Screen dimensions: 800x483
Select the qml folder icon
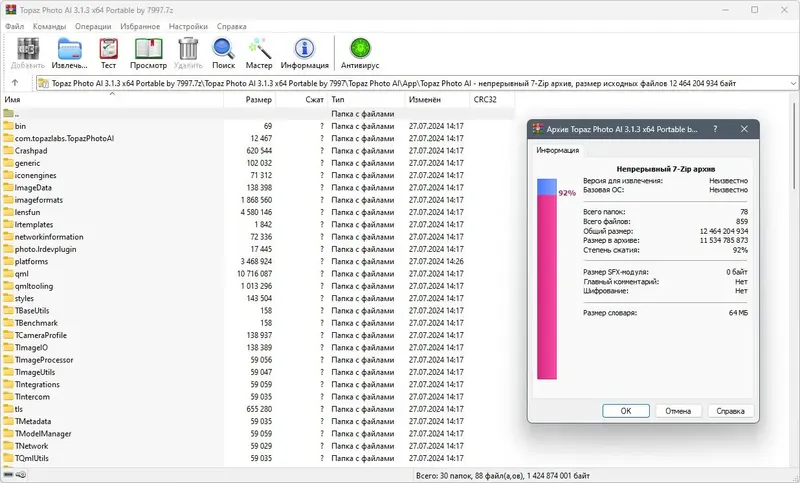pos(8,274)
